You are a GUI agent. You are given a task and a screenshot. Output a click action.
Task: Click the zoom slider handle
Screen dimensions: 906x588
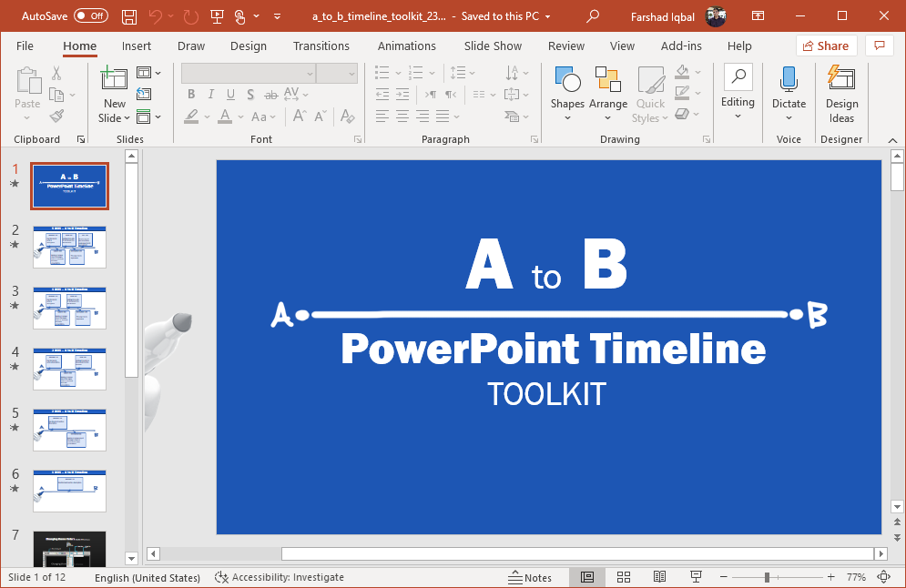(767, 577)
